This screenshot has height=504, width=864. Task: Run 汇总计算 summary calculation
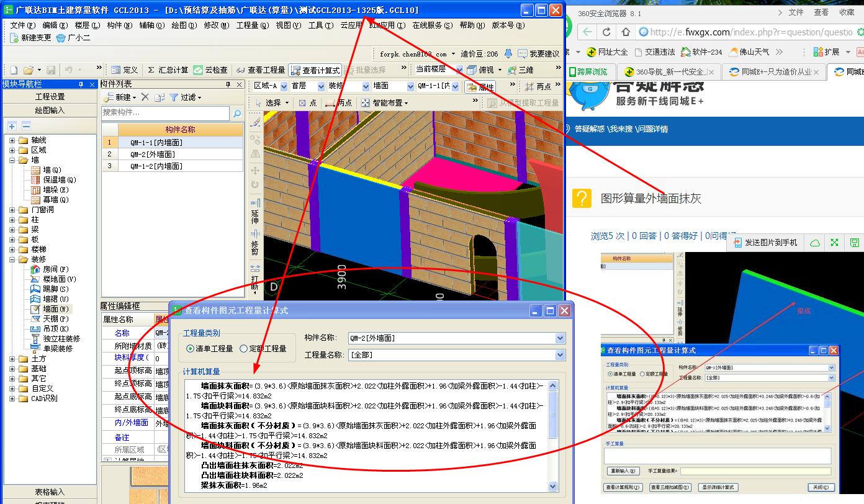(x=167, y=70)
